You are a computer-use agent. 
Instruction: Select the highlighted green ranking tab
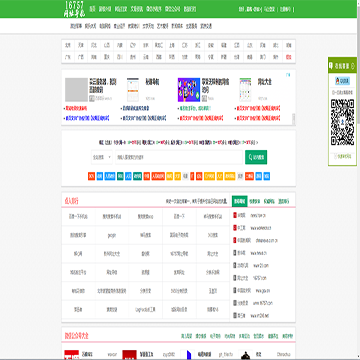point(240,201)
